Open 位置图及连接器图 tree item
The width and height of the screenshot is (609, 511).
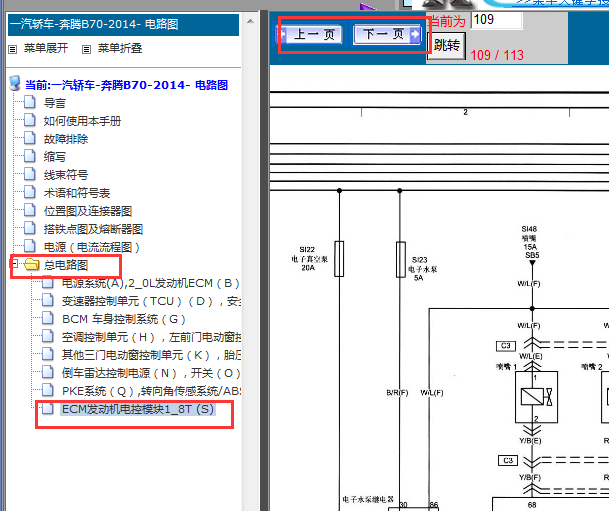[x=88, y=211]
